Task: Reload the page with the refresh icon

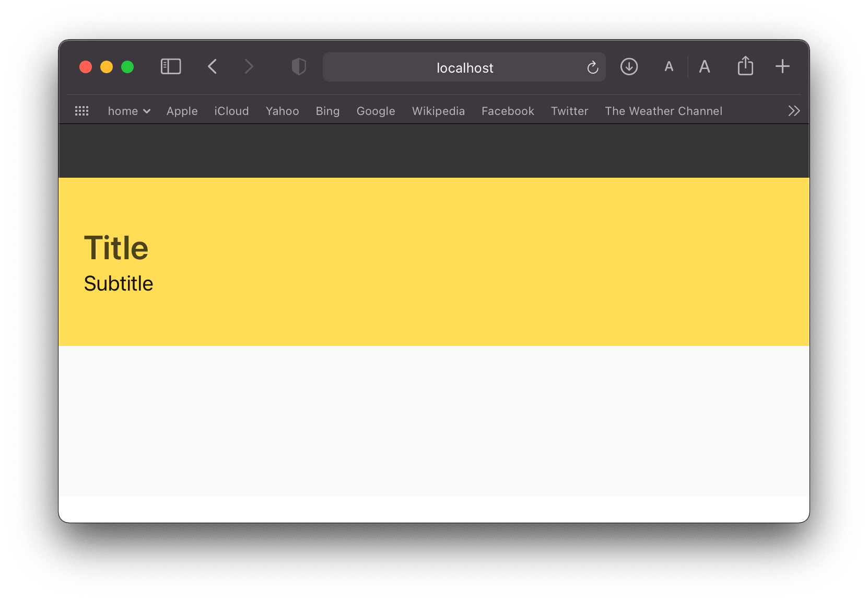Action: click(x=592, y=67)
